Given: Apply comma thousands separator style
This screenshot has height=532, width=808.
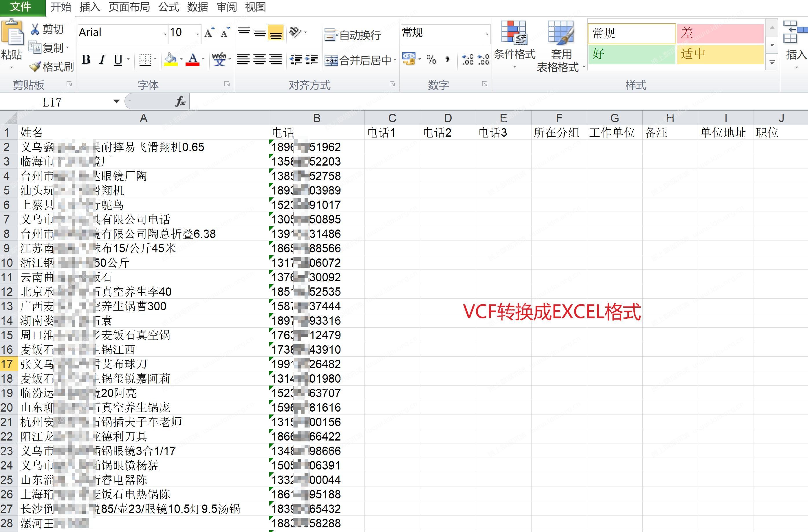Looking at the screenshot, I should coord(448,60).
